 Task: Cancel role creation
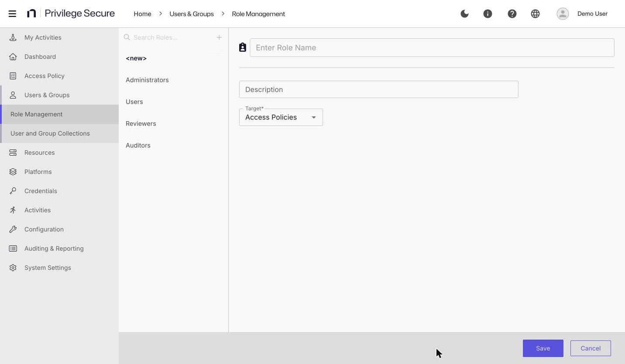591,348
